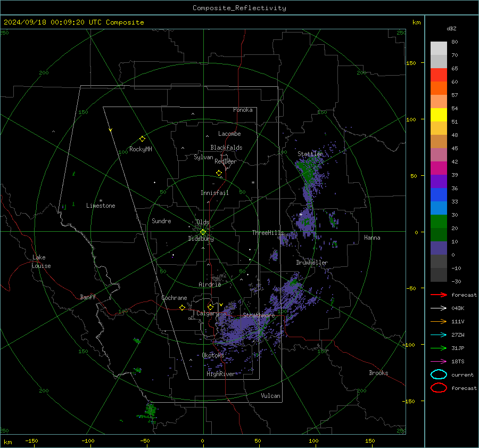
Task: Click the green 31JP arrow icon
Action: pyautogui.click(x=439, y=348)
